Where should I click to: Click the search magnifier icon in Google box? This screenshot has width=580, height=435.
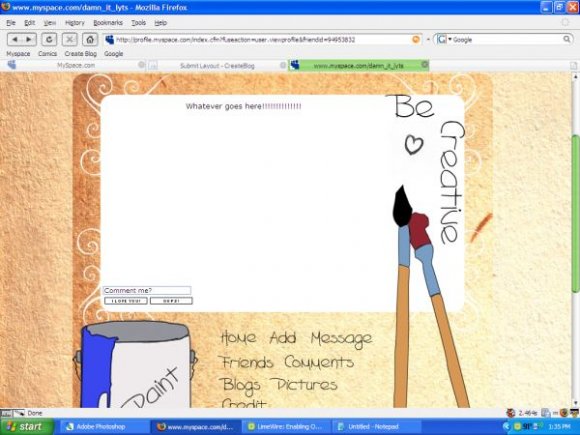pos(567,39)
